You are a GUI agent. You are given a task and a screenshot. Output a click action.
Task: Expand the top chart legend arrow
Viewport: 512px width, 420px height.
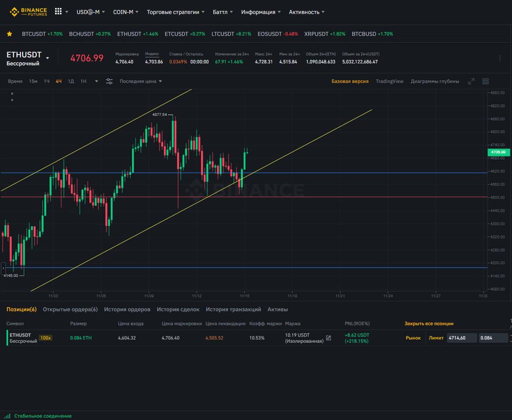[12, 93]
